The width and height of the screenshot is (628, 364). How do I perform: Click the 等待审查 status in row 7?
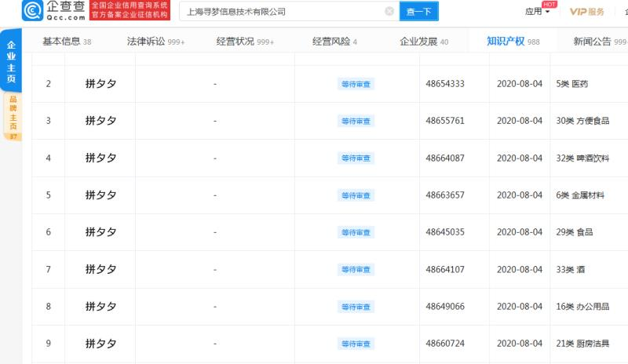(356, 270)
